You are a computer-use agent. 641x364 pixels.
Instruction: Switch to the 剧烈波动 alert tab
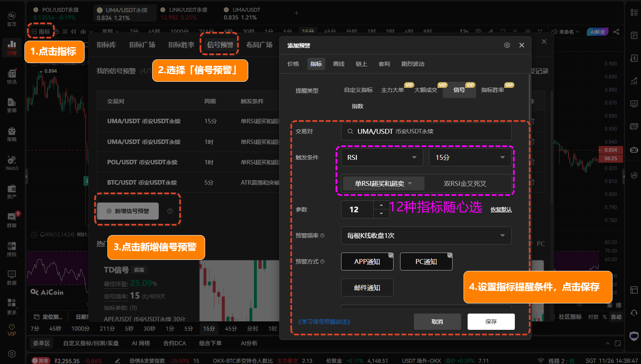point(413,64)
